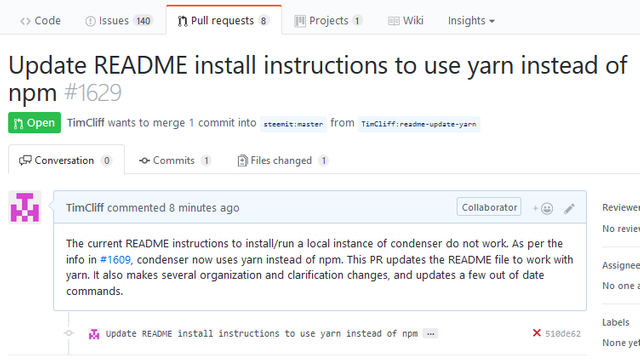Expand commit description with the ellipsis button

(430, 333)
